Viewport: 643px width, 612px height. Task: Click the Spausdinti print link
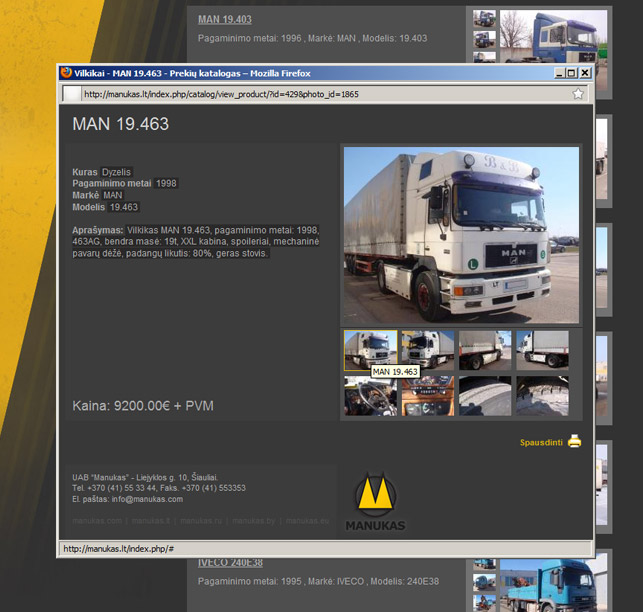541,443
